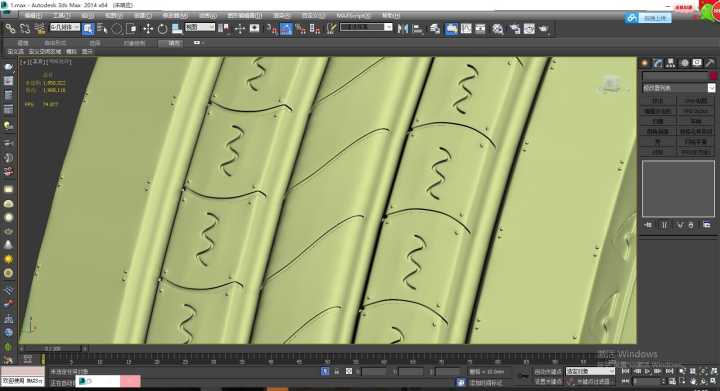Click the Zoom Extents All icon
Screen dimensions: 720x391
pos(713,371)
